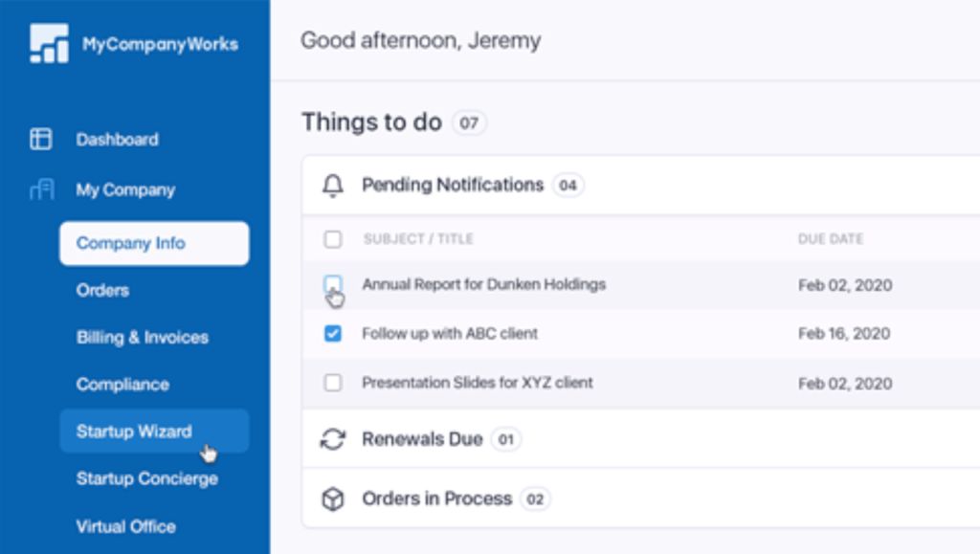Click the Orders in Process box icon
The image size is (980, 554).
pos(332,499)
